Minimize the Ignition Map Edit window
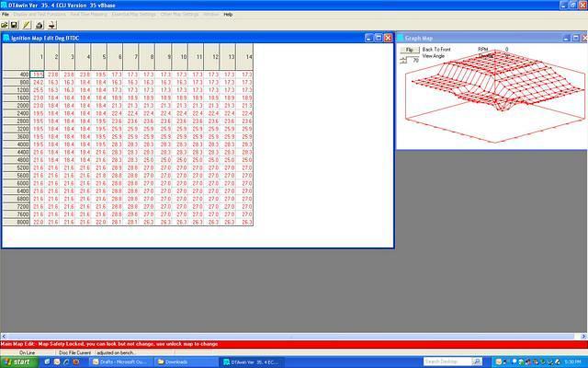The height and width of the screenshot is (368, 588). pyautogui.click(x=367, y=38)
